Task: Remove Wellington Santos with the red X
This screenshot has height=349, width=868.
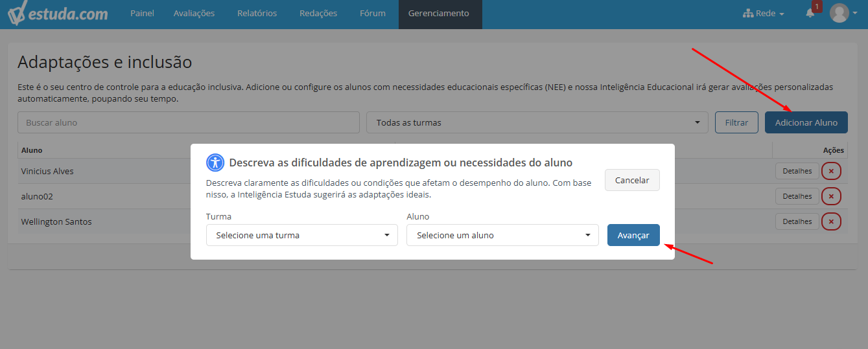Action: pos(831,221)
